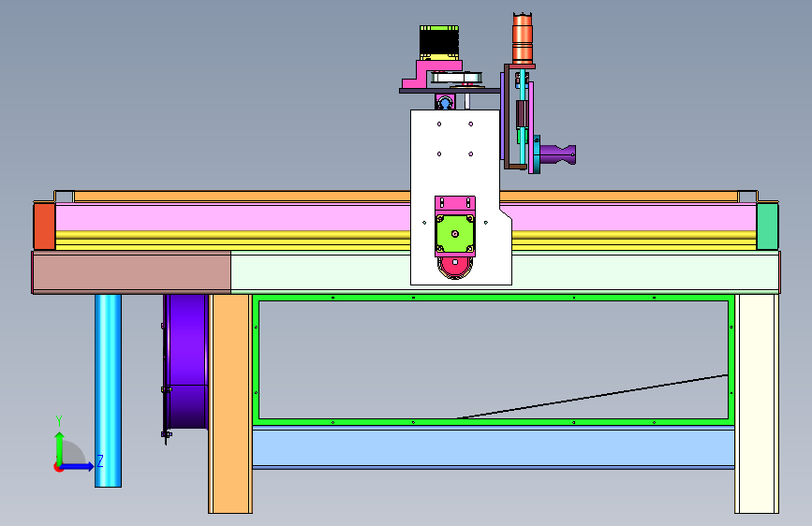Click the "Z" axis label
This screenshot has width=812, height=526.
click(100, 460)
